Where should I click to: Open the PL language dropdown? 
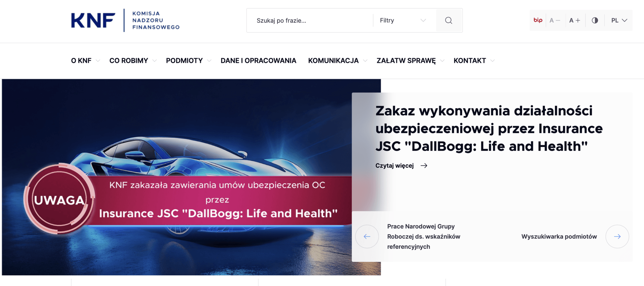[x=619, y=20]
